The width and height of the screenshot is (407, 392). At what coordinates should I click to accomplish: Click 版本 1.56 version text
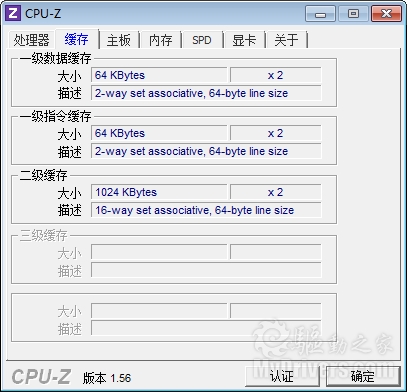[107, 378]
